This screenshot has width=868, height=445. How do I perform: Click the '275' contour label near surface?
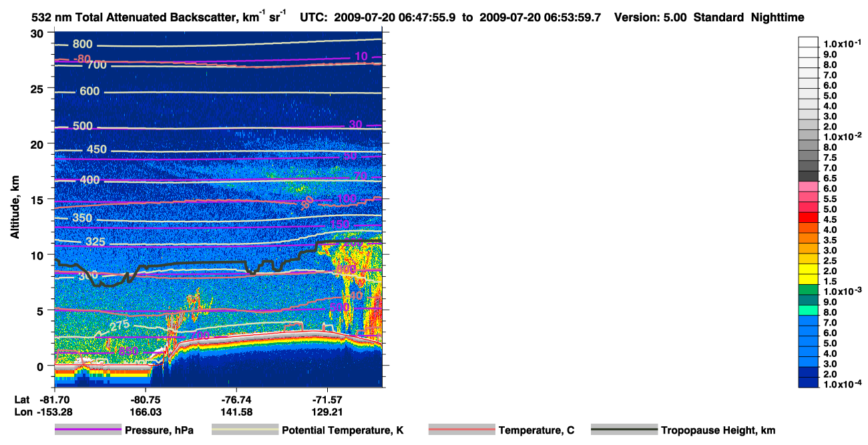[120, 325]
